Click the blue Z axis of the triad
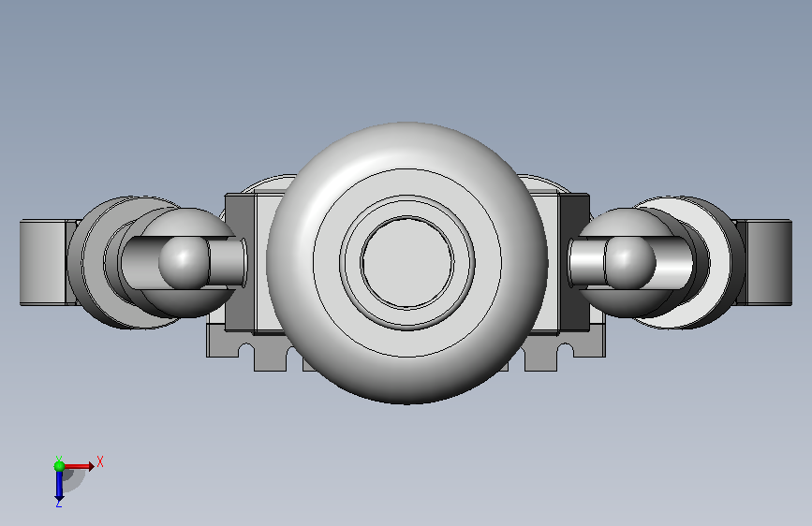 [59, 486]
